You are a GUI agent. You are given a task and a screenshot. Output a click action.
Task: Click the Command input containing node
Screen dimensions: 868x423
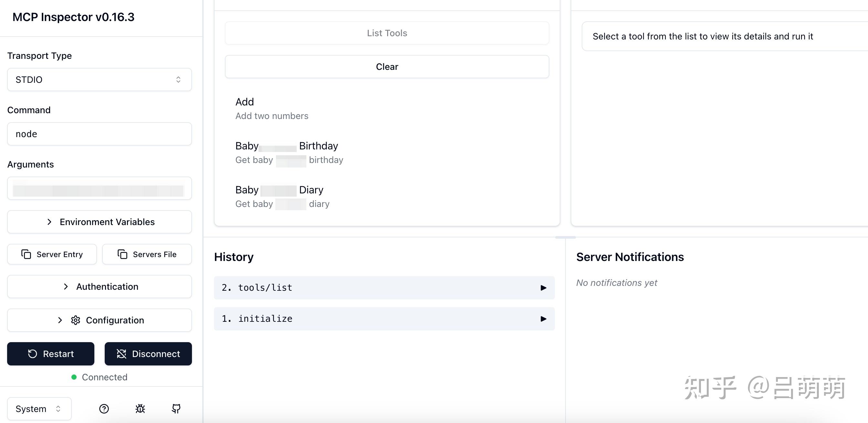(100, 134)
